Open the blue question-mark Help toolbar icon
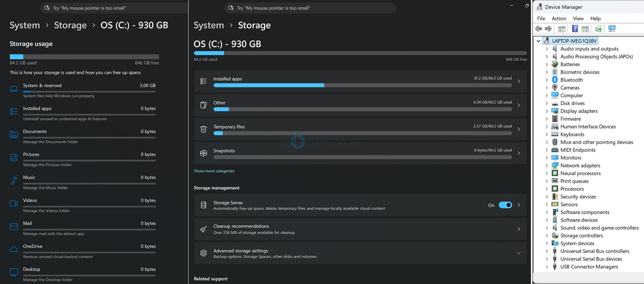The image size is (644, 284). (x=575, y=28)
